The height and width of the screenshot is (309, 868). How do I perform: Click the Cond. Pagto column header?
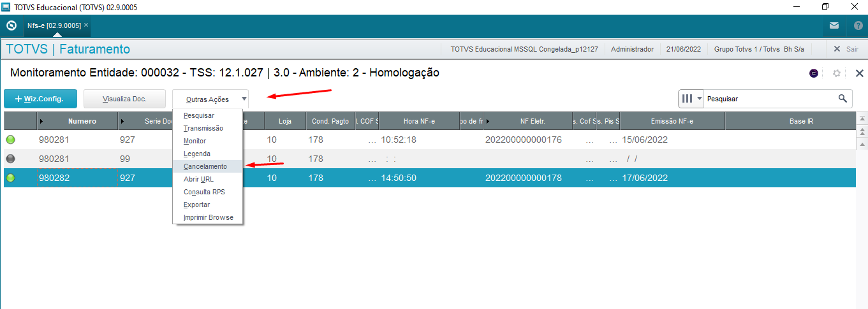(330, 121)
